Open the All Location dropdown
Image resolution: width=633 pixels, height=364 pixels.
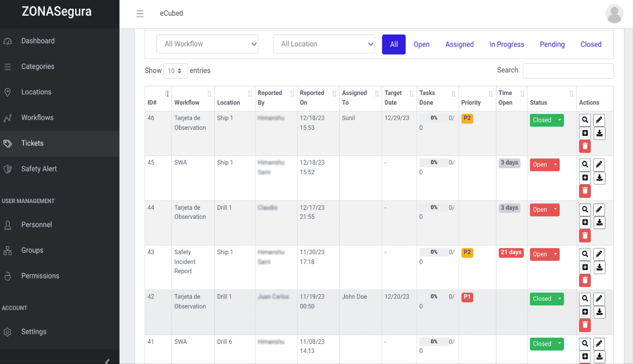point(324,44)
